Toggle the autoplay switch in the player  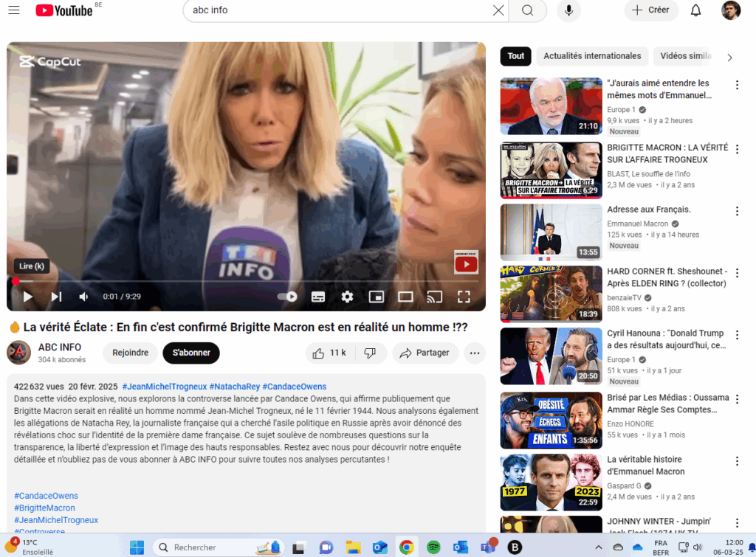[x=288, y=297]
